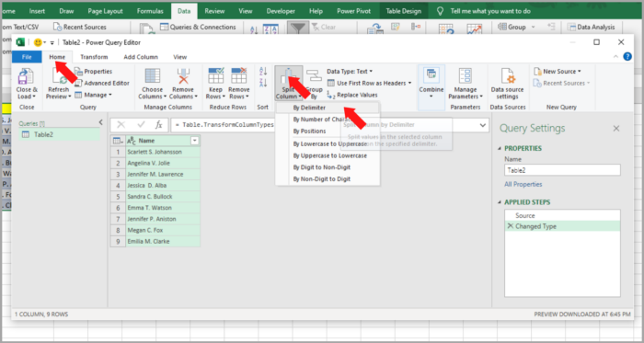This screenshot has width=644, height=343.
Task: Select the Megan C. Fox cell
Action: click(x=163, y=230)
